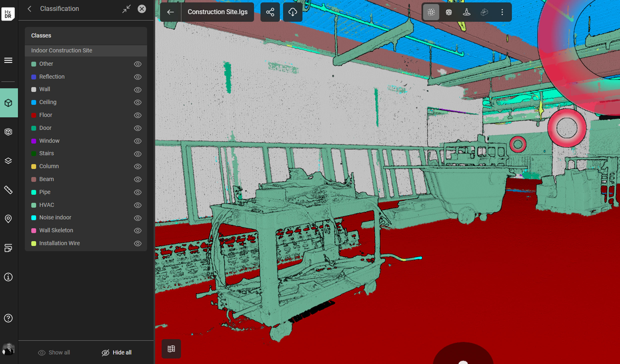Open the location pin sidebar icon
The height and width of the screenshot is (364, 620).
8,219
